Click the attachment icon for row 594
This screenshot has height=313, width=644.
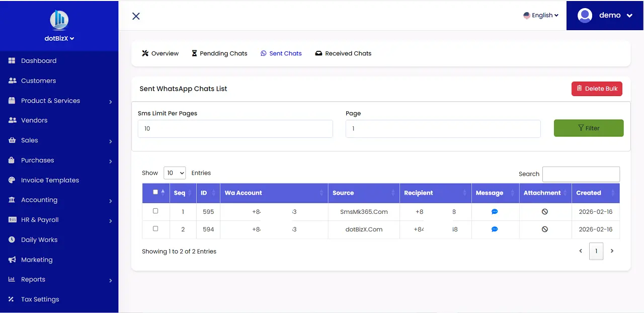pos(545,229)
